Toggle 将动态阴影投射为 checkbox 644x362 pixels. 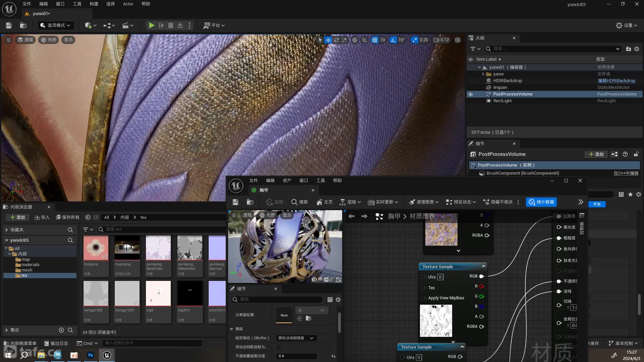[278, 347]
